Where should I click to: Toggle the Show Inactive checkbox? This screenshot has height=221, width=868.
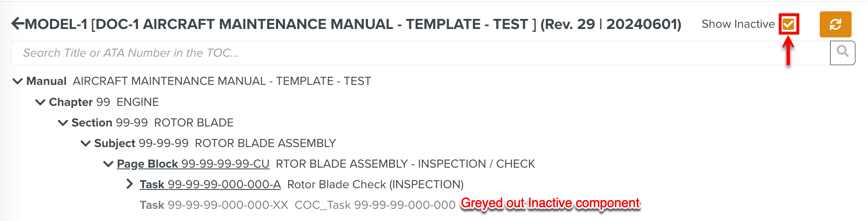[788, 24]
